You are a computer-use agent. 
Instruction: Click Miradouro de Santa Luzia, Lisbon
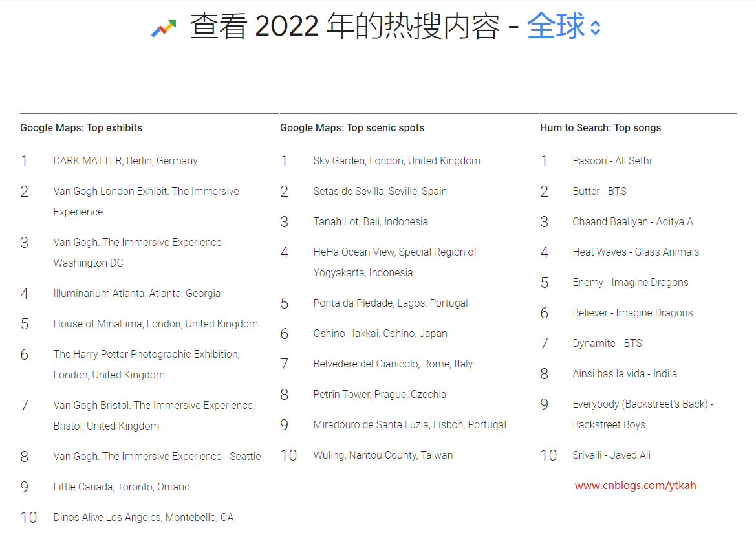(410, 424)
